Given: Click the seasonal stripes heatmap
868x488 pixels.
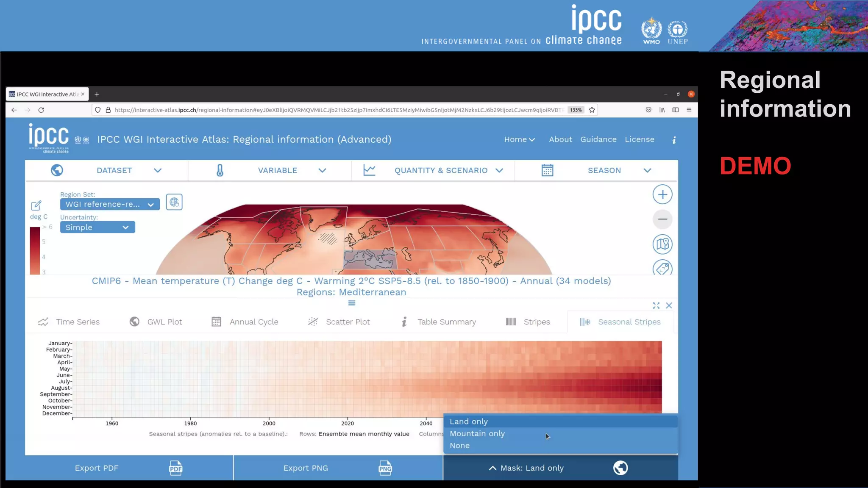Looking at the screenshot, I should (x=367, y=377).
